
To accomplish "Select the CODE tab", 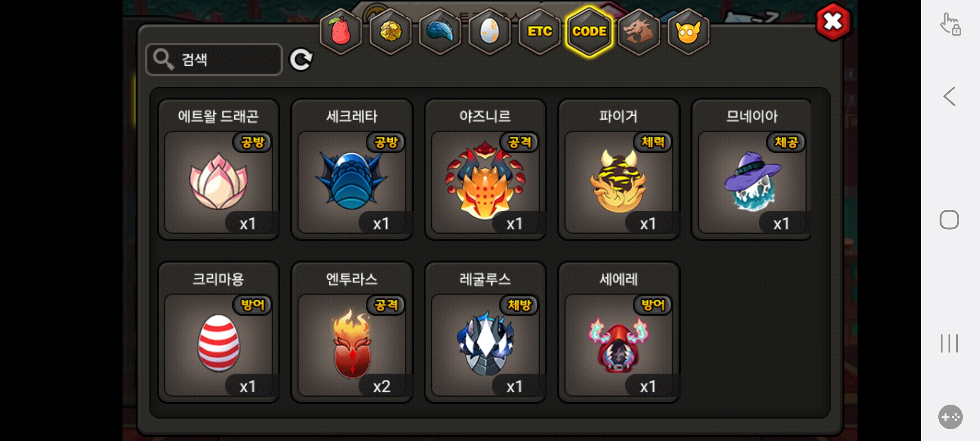I will [589, 31].
